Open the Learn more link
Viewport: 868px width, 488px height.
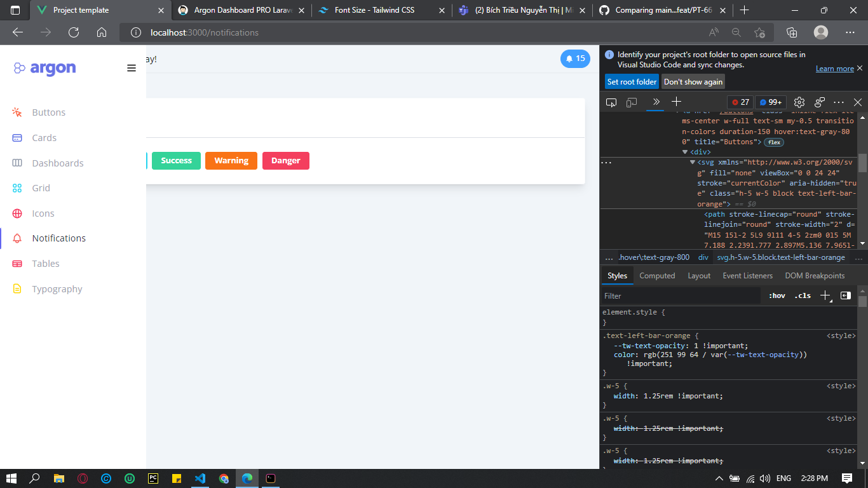[835, 69]
